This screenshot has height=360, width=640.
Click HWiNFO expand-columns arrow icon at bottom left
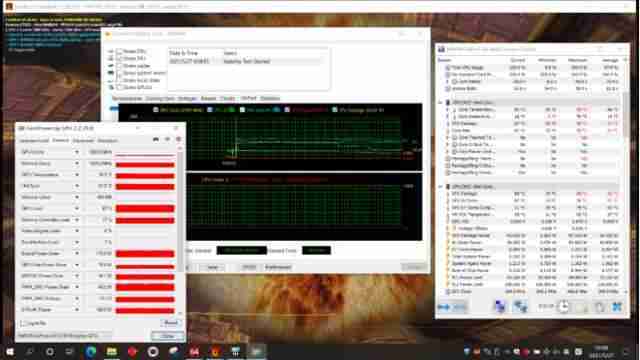click(444, 307)
